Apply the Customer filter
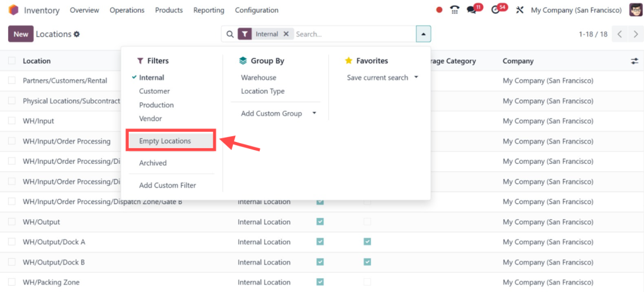This screenshot has width=644, height=292. [155, 91]
